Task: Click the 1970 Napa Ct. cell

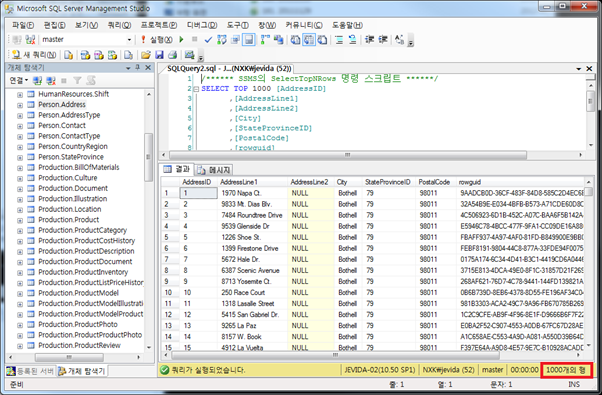Action: 253,193
